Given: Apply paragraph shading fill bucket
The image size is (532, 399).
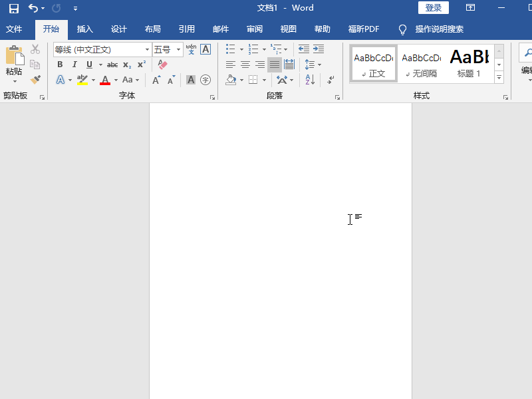Looking at the screenshot, I should tap(231, 80).
